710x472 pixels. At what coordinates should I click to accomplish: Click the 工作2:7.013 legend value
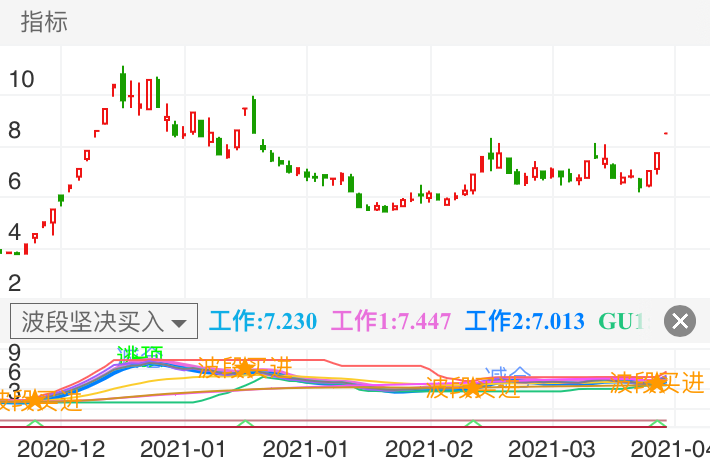(x=526, y=322)
